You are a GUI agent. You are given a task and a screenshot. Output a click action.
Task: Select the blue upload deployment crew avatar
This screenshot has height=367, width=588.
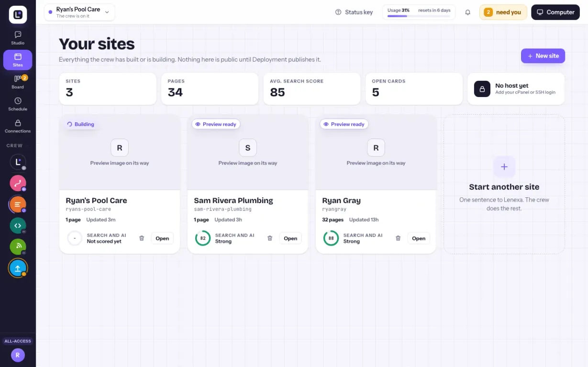(x=18, y=268)
